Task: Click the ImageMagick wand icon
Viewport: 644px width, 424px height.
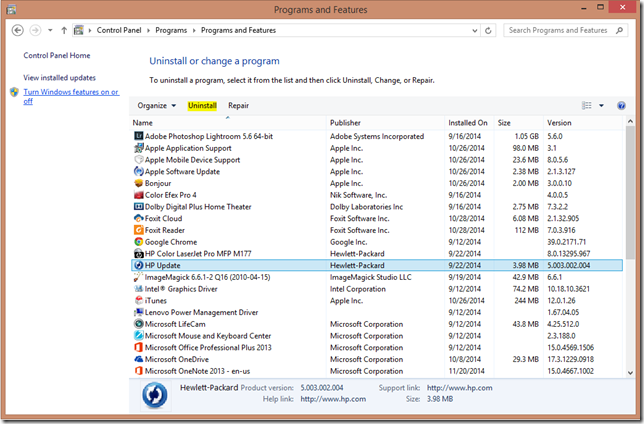Action: click(x=139, y=277)
